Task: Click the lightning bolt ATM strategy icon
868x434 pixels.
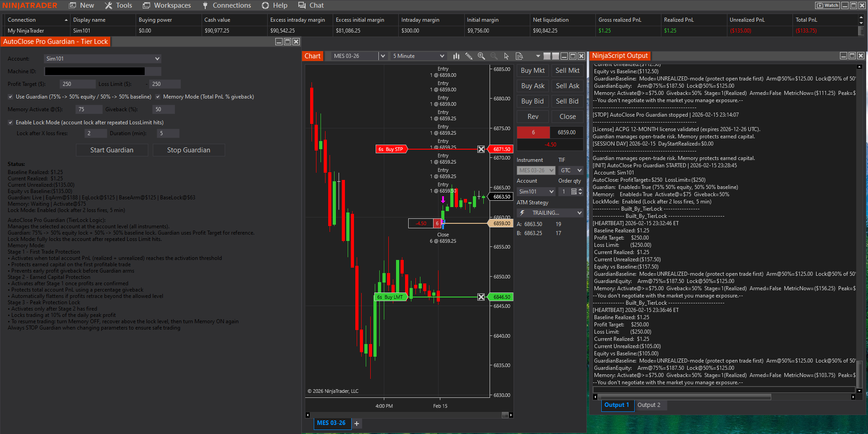Action: coord(522,212)
